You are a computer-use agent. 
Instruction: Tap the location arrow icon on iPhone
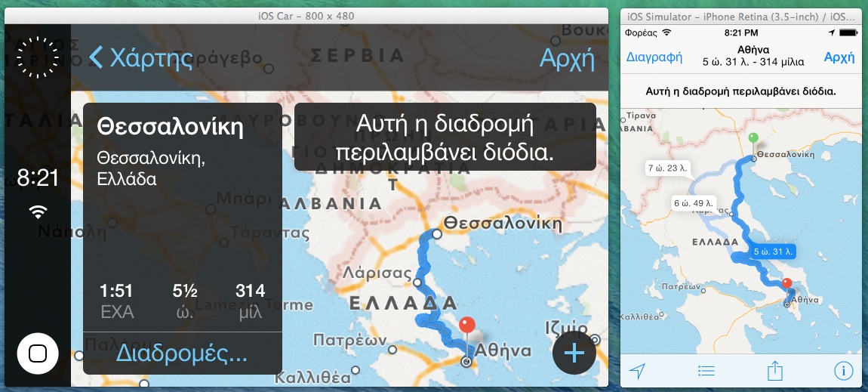click(638, 370)
